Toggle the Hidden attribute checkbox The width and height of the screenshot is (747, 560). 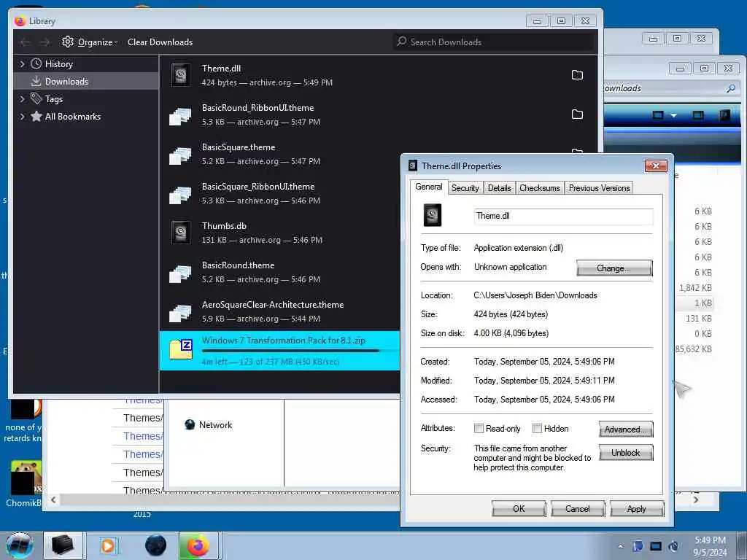[x=537, y=428]
